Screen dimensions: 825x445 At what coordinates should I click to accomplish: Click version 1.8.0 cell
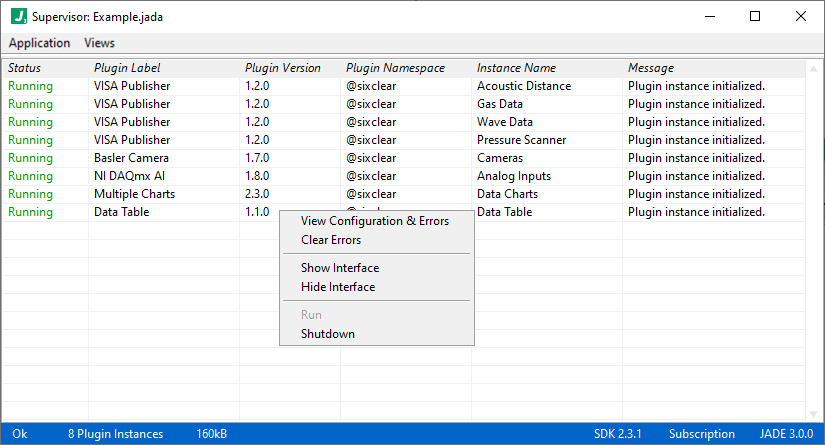coord(257,176)
